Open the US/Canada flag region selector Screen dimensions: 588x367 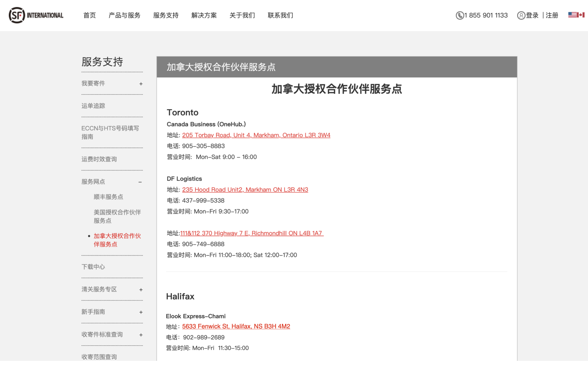576,15
